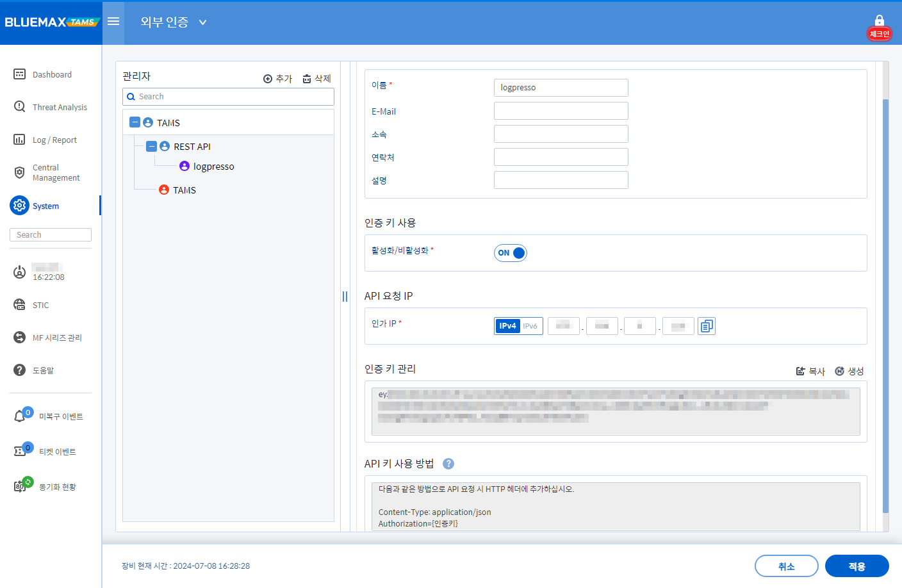Open 티켓 이벤트 ticket icon

(20, 452)
